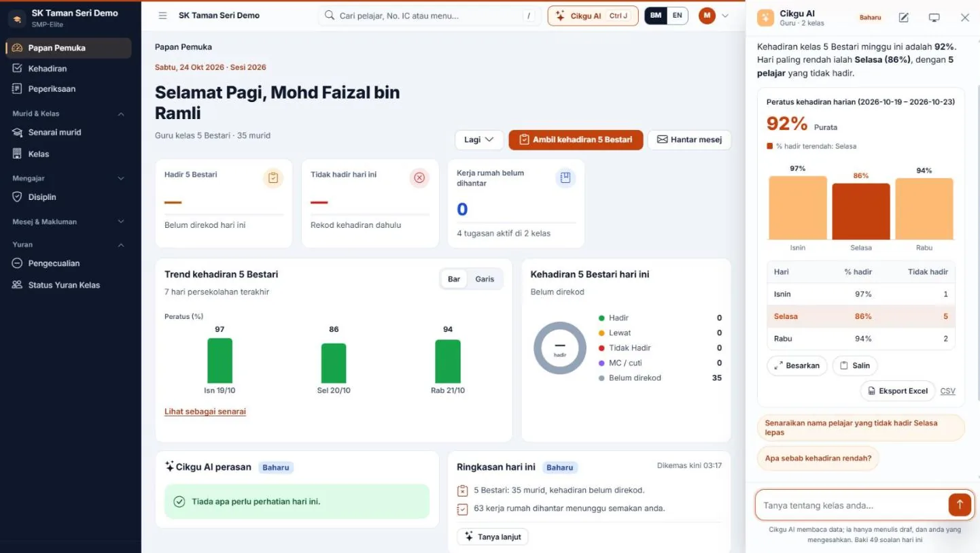The height and width of the screenshot is (553, 980).
Task: Click the hamburger menu icon in top bar
Action: click(162, 16)
